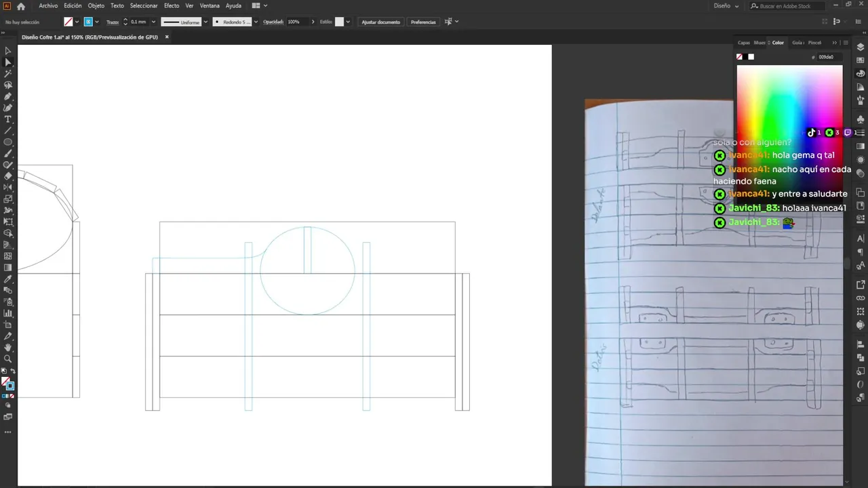Open the Seleccionar menu
The width and height of the screenshot is (868, 488).
[x=144, y=6]
